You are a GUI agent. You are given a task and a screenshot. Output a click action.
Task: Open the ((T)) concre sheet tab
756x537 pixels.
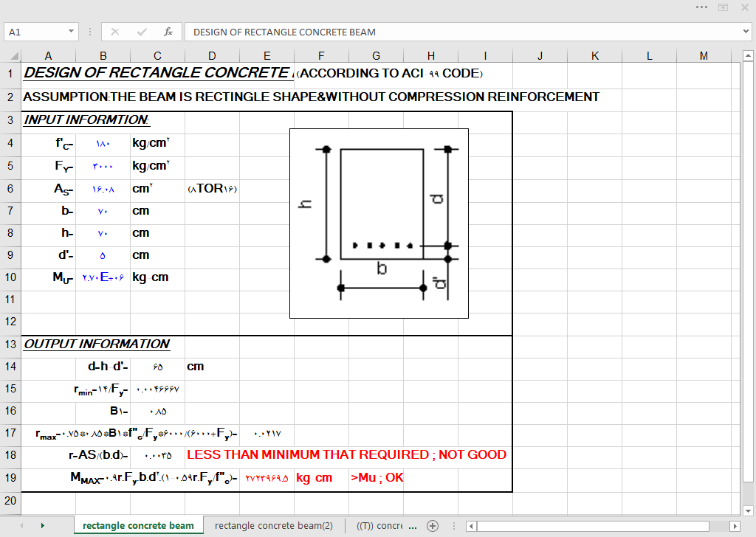[379, 526]
